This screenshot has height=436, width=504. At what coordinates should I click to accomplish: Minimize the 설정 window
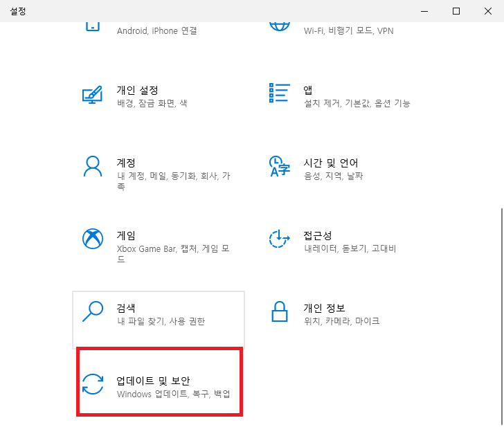click(x=424, y=11)
